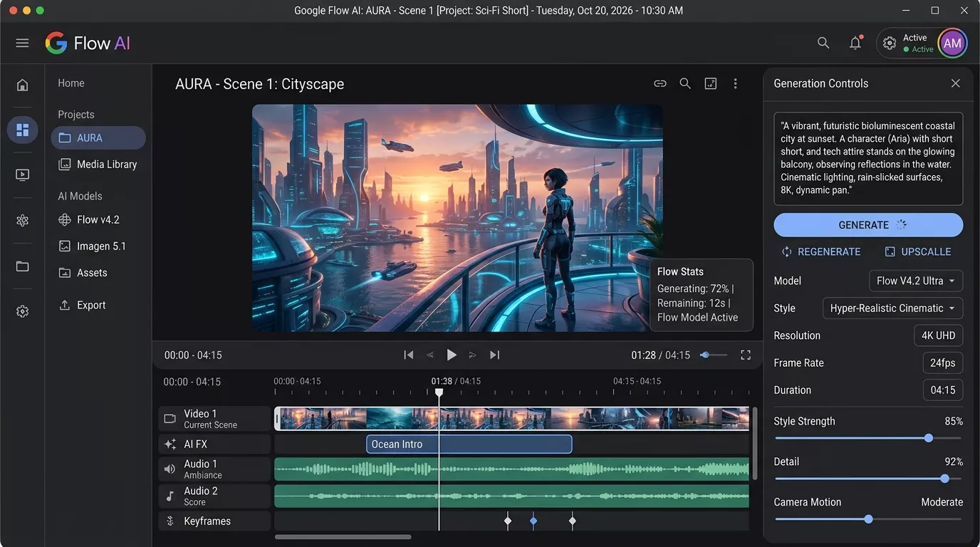
Task: Click the GENERATE button
Action: point(868,225)
